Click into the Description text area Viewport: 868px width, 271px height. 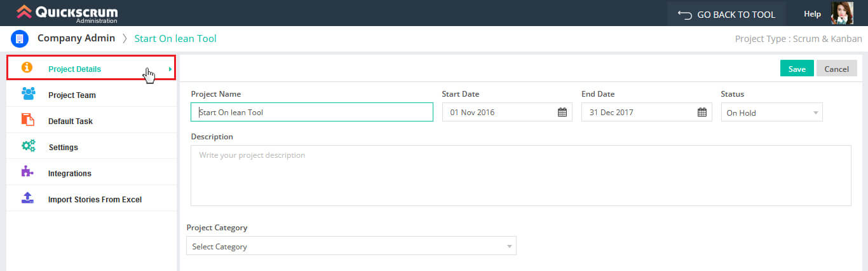pyautogui.click(x=520, y=176)
